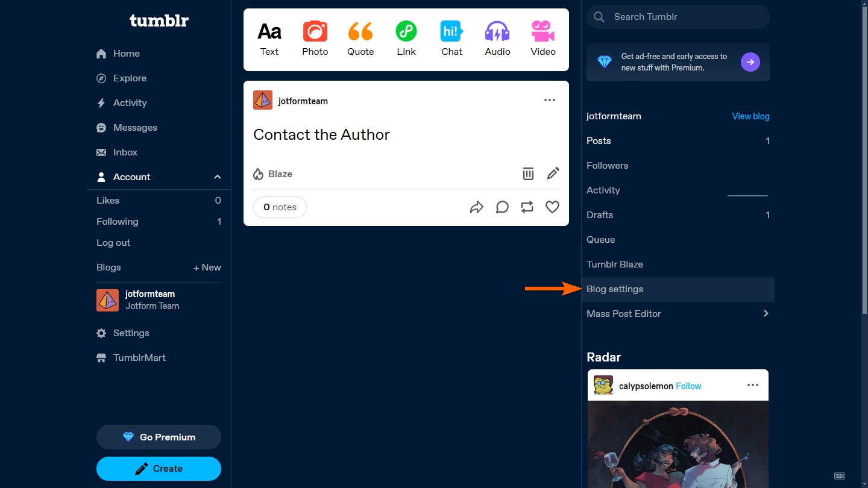Delete the Contact the Author post

point(528,174)
